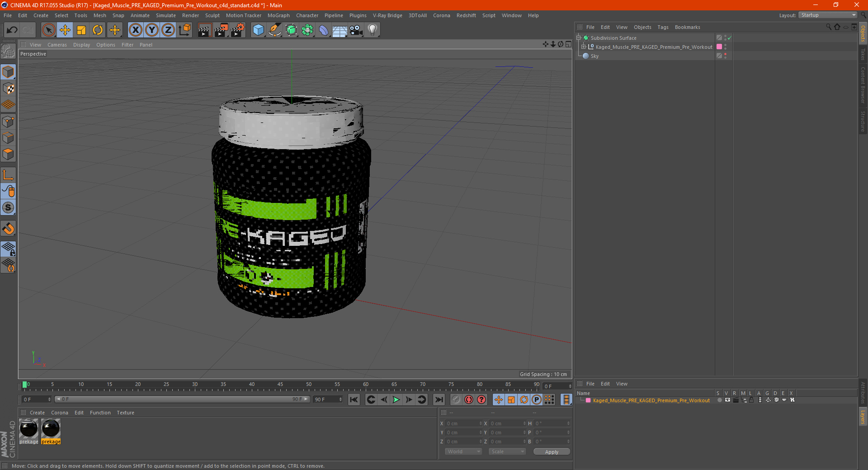
Task: Select the Sky object
Action: pos(594,56)
